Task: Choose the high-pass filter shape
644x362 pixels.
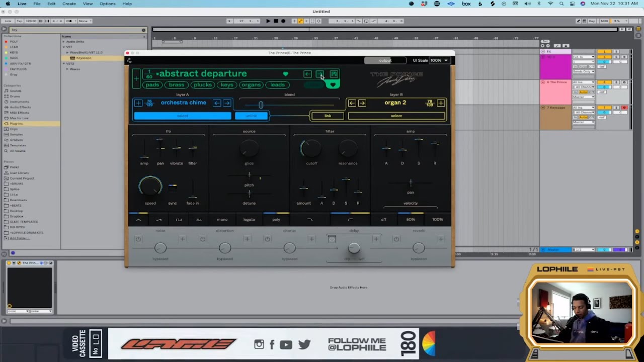Action: click(x=350, y=220)
